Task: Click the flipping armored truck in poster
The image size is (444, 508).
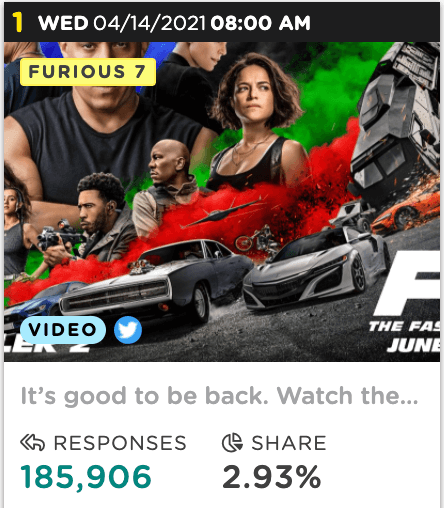Action: tap(395, 123)
